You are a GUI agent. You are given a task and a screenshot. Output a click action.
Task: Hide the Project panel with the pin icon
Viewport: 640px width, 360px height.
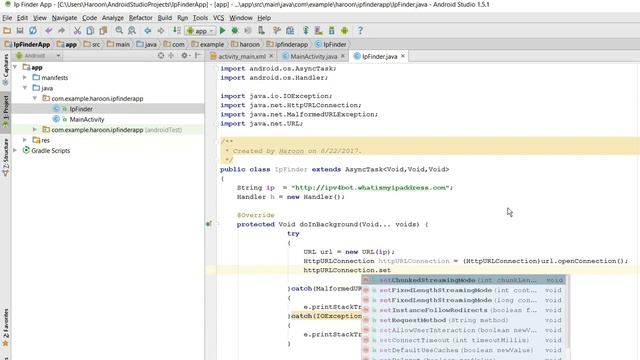tap(198, 56)
